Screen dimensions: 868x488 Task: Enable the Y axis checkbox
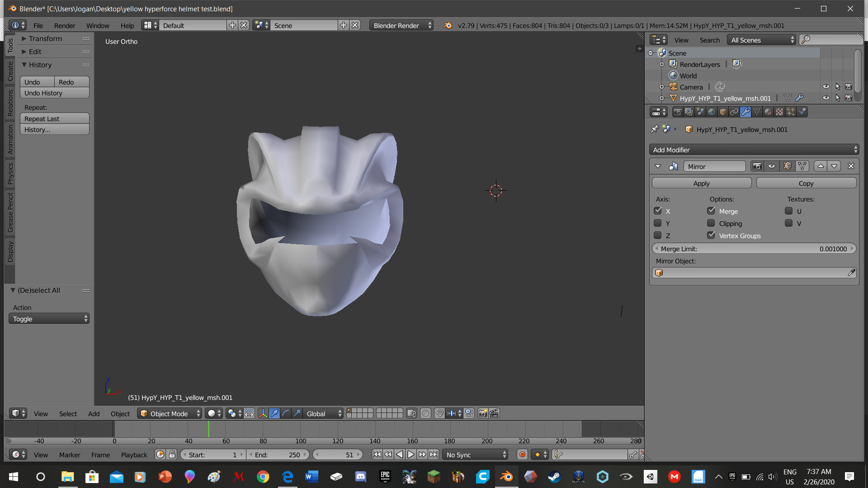click(x=658, y=223)
